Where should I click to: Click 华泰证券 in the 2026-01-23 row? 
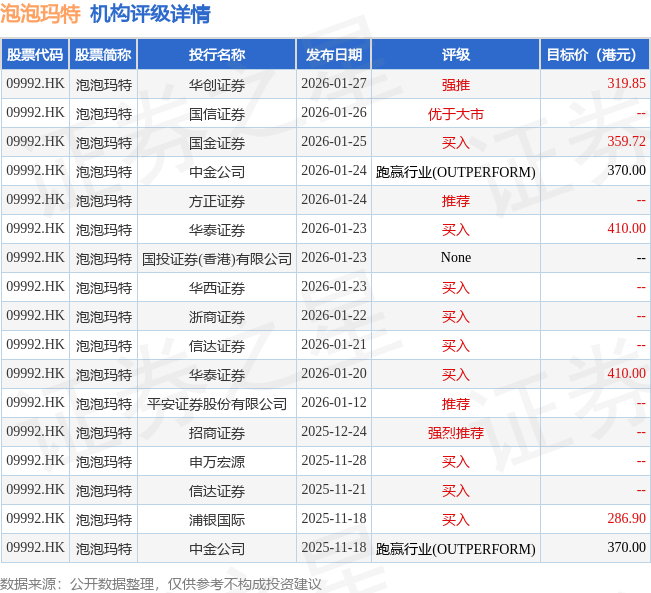tap(217, 230)
